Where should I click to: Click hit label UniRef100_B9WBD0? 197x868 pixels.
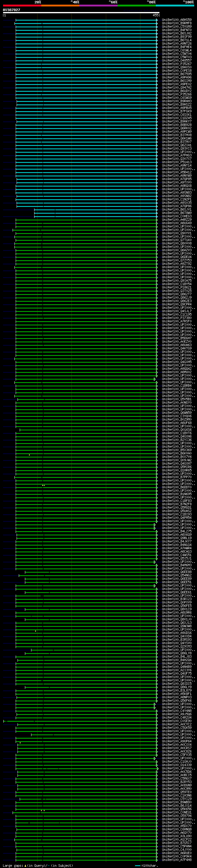click(x=177, y=802)
